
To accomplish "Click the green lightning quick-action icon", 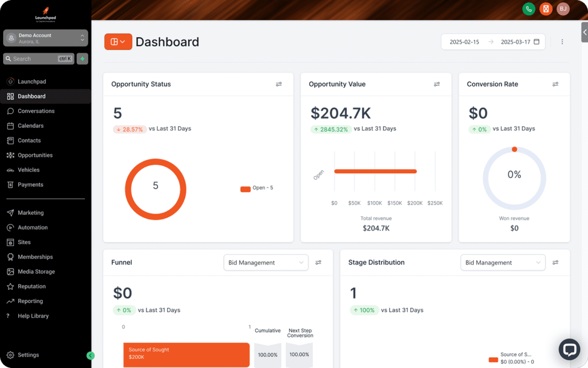I will click(82, 59).
